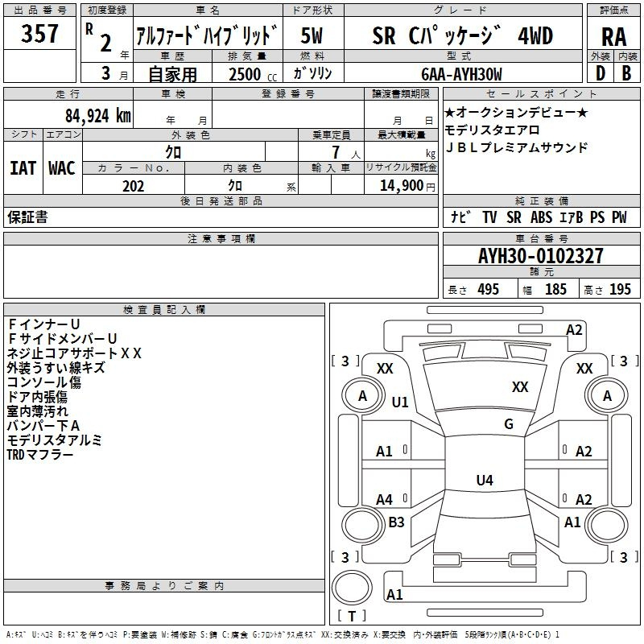Click width value 185

(x=555, y=290)
